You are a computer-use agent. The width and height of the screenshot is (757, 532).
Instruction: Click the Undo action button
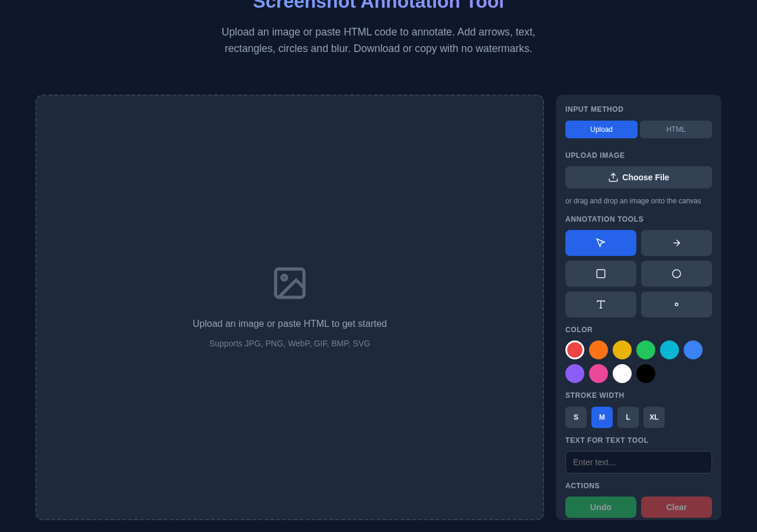tap(601, 507)
